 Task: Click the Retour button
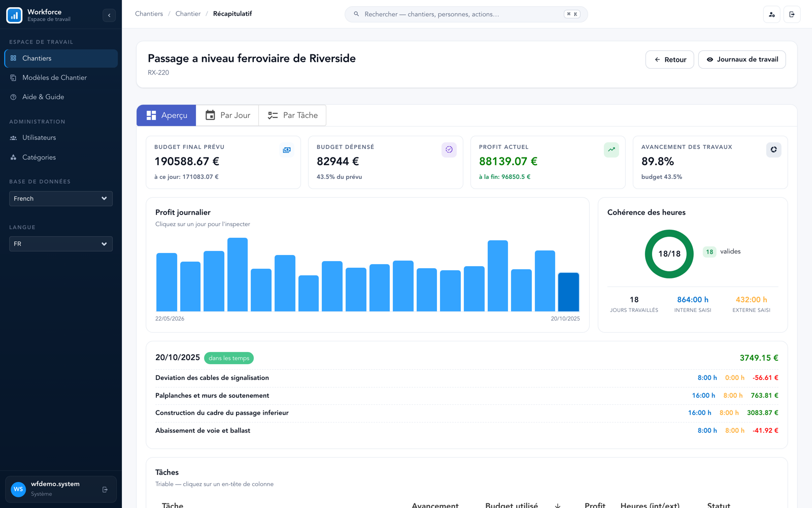point(670,59)
